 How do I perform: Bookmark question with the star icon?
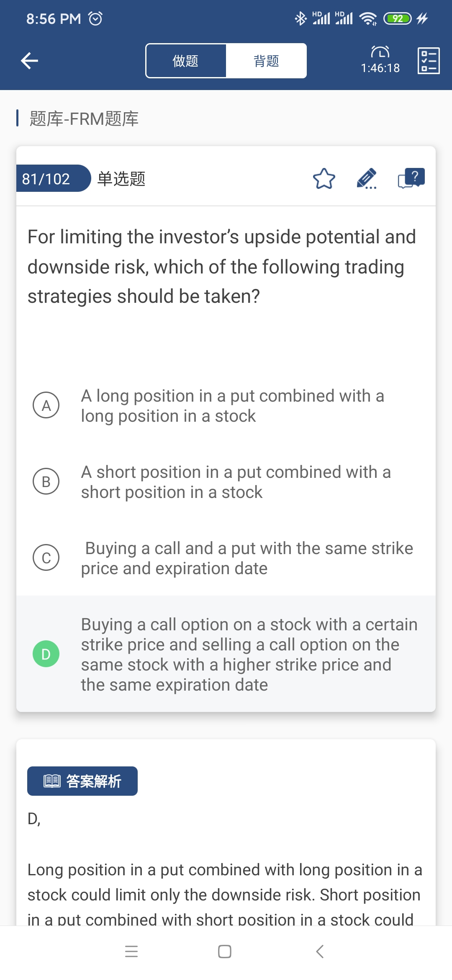pyautogui.click(x=324, y=179)
